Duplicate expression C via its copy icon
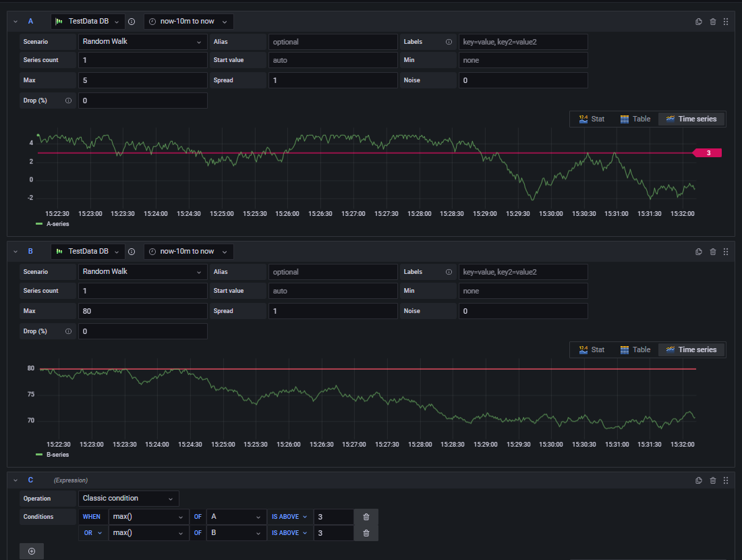This screenshot has width=742, height=560. tap(699, 480)
